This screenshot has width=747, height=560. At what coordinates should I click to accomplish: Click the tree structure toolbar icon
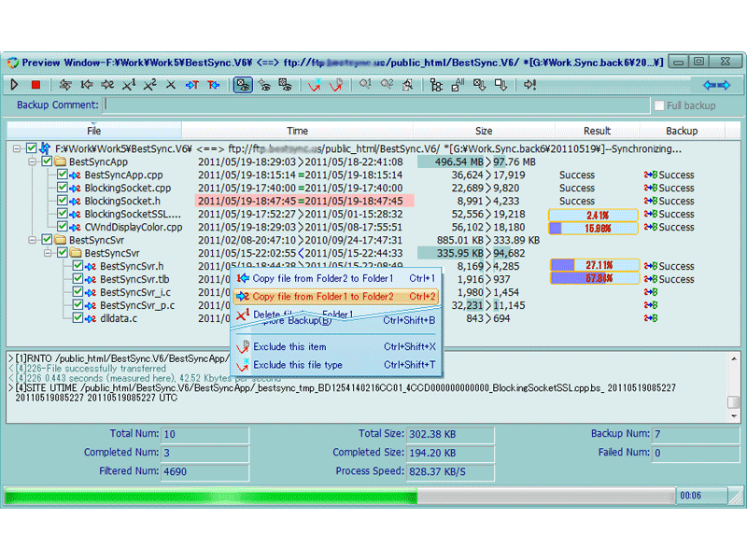[436, 85]
